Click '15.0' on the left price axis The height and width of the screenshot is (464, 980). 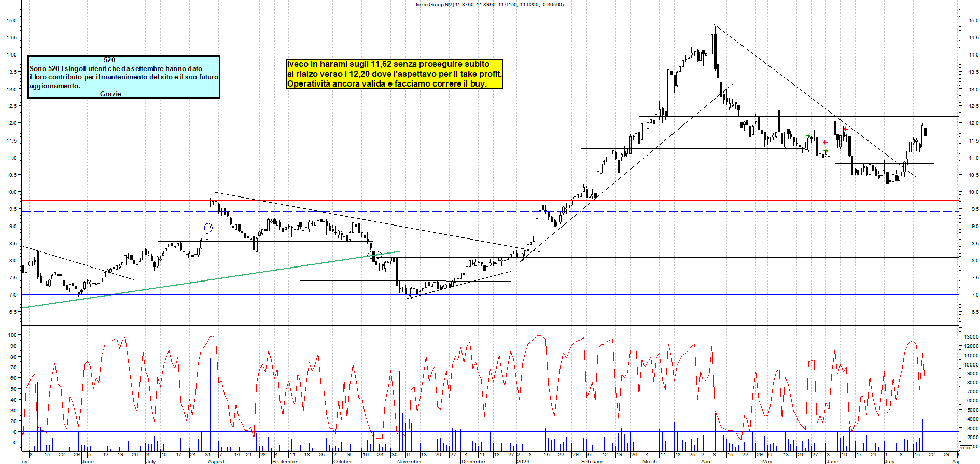coord(11,20)
